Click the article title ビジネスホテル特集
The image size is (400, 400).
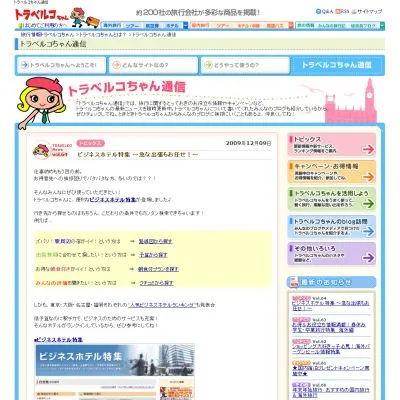(x=138, y=154)
